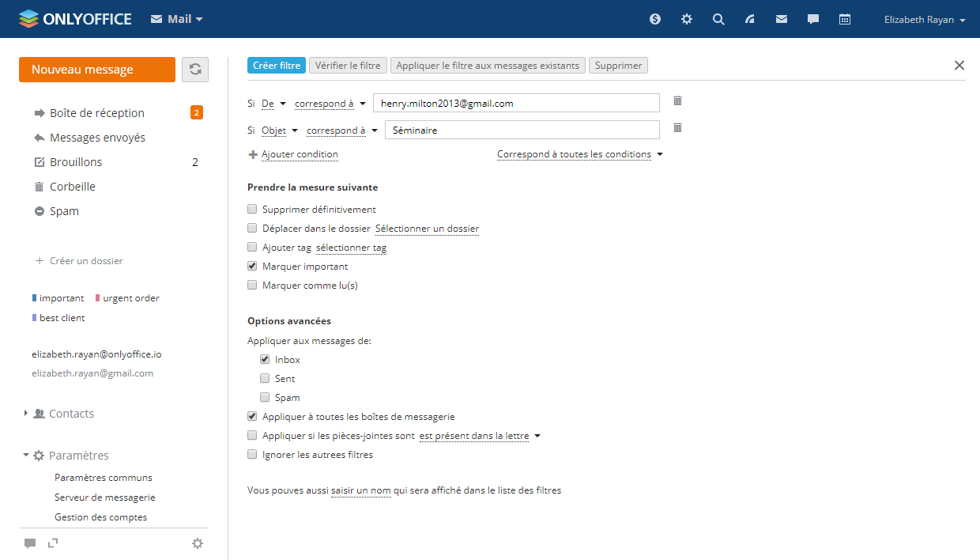Click the Séminaire subject input field
The height and width of the screenshot is (560, 980).
(x=522, y=131)
